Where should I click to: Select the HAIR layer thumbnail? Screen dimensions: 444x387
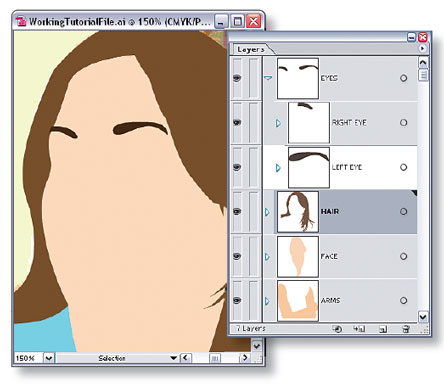[298, 212]
